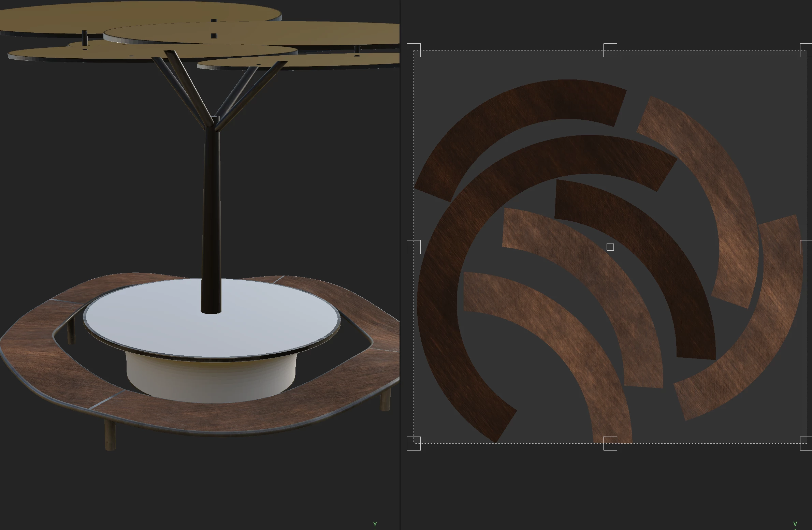Viewport: 812px width, 530px height.
Task: Click the top-left transform handle in UV view
Action: [414, 50]
